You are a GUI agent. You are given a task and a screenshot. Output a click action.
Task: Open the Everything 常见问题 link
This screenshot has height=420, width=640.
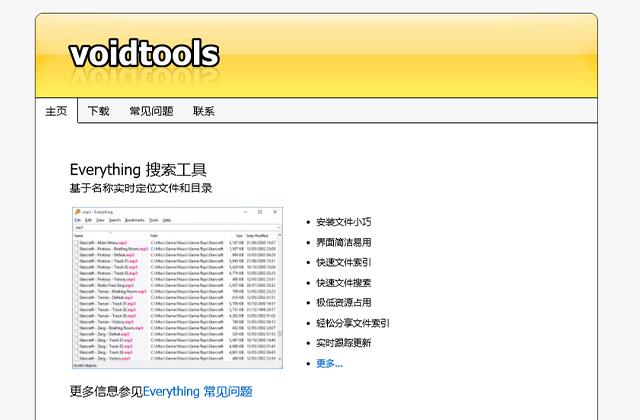(198, 391)
